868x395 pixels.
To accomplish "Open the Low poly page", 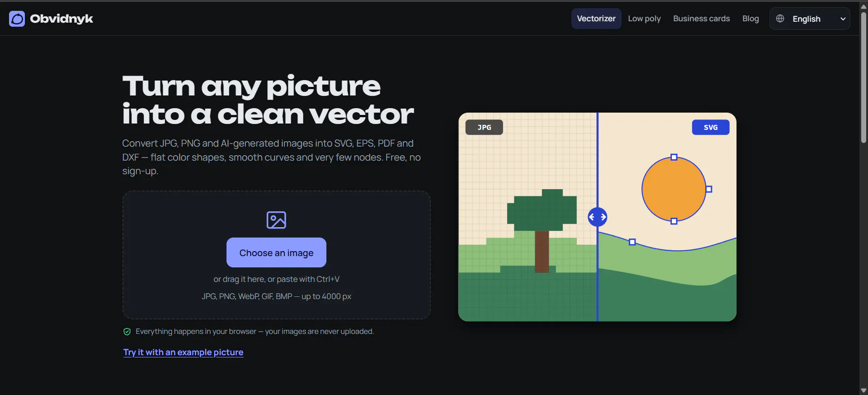I will point(644,19).
